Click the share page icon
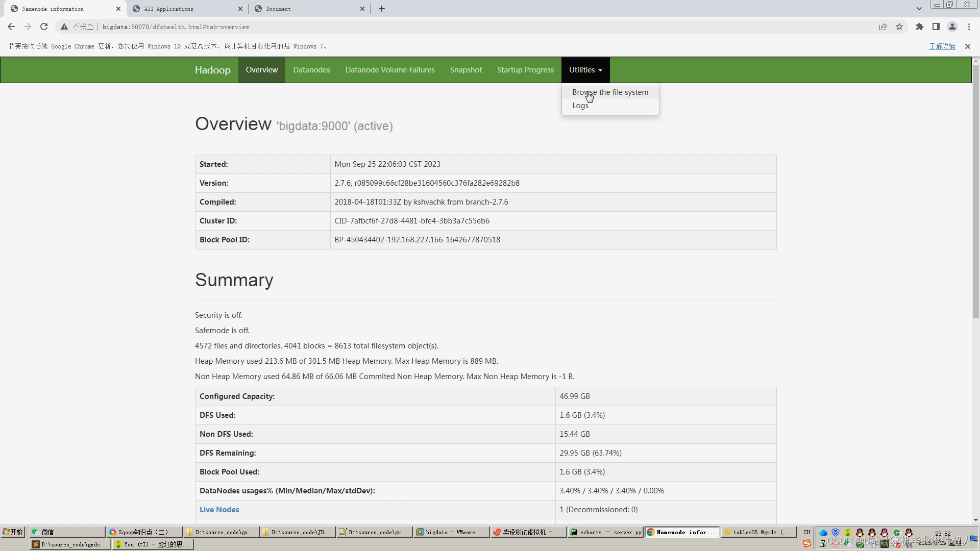This screenshot has width=980, height=551. pos(883,27)
